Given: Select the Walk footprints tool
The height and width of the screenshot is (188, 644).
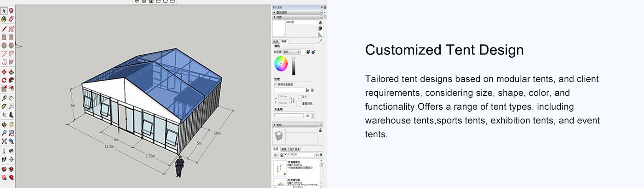Looking at the screenshot, I should pos(4,159).
